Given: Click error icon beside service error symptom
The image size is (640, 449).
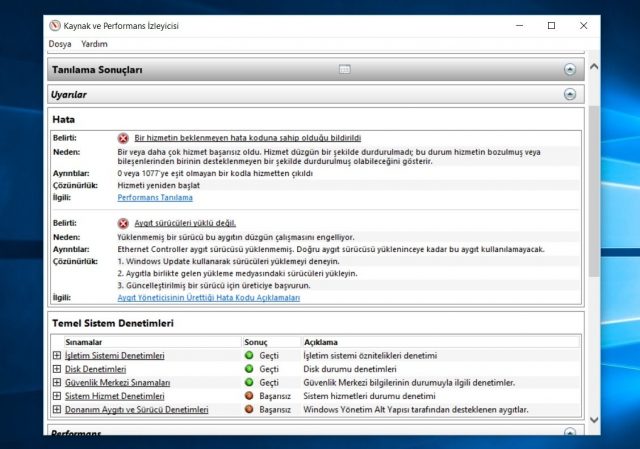Looking at the screenshot, I should point(123,138).
